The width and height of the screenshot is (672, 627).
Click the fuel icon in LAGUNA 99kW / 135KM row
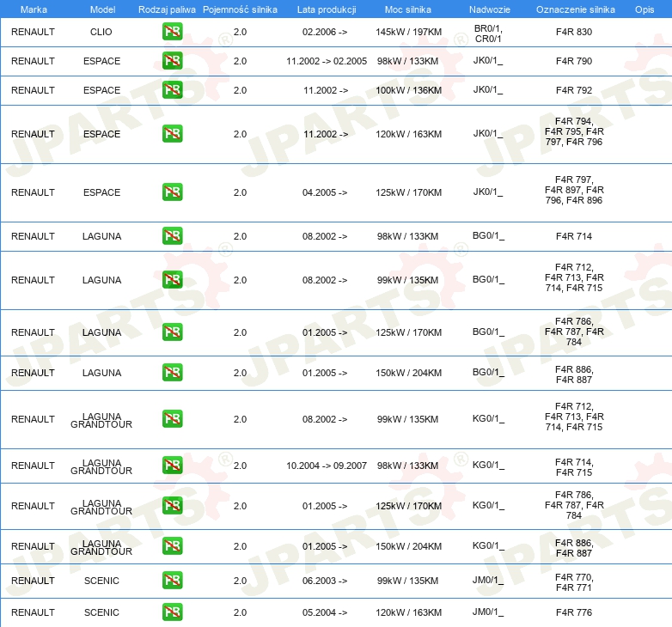(172, 280)
